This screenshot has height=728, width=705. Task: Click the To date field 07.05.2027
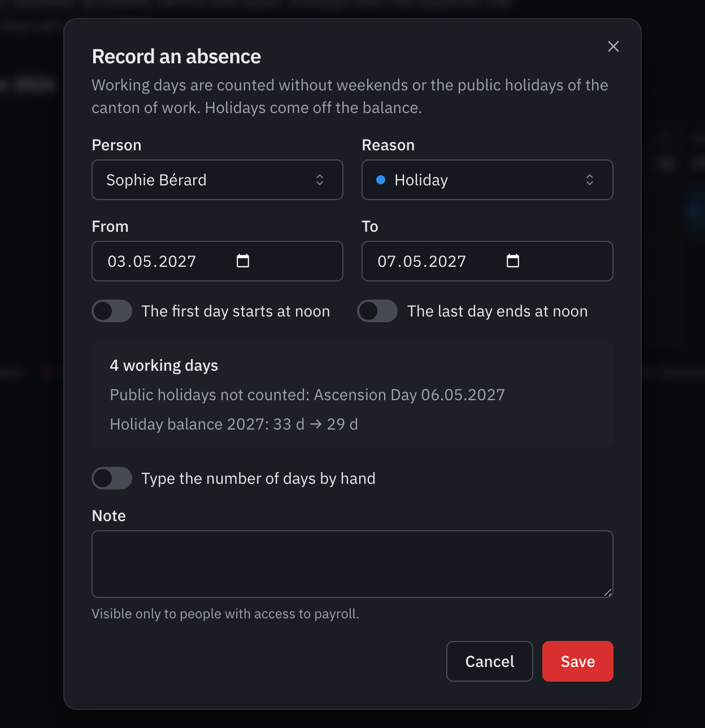[x=488, y=261]
